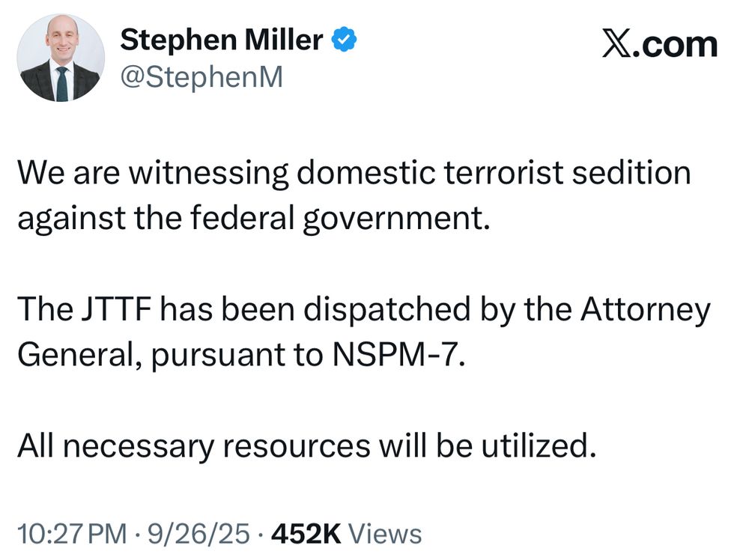This screenshot has width=749, height=560.
Task: Open the 10:27 PM timestamp
Action: pyautogui.click(x=72, y=534)
